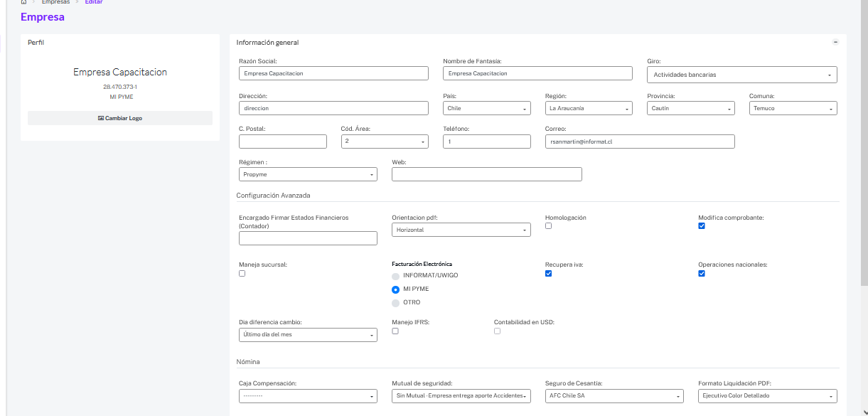868x416 pixels.
Task: Choose OTRO for Facturación Electrónica
Action: pyautogui.click(x=396, y=303)
